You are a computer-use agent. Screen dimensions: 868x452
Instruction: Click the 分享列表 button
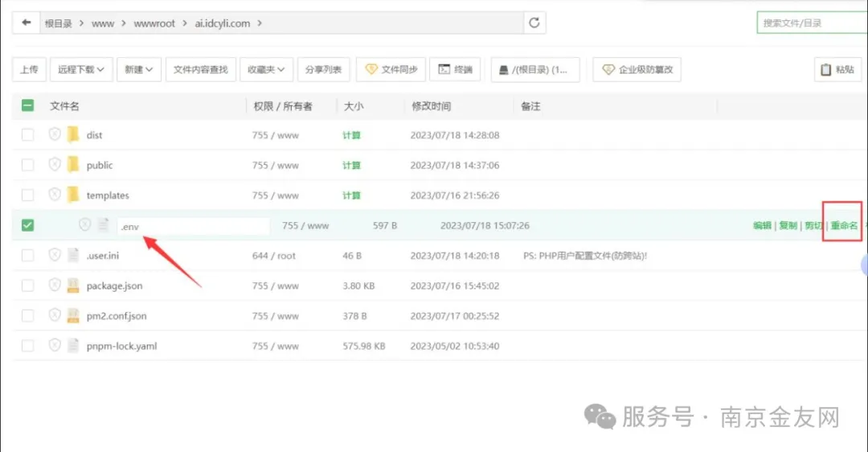coord(323,69)
